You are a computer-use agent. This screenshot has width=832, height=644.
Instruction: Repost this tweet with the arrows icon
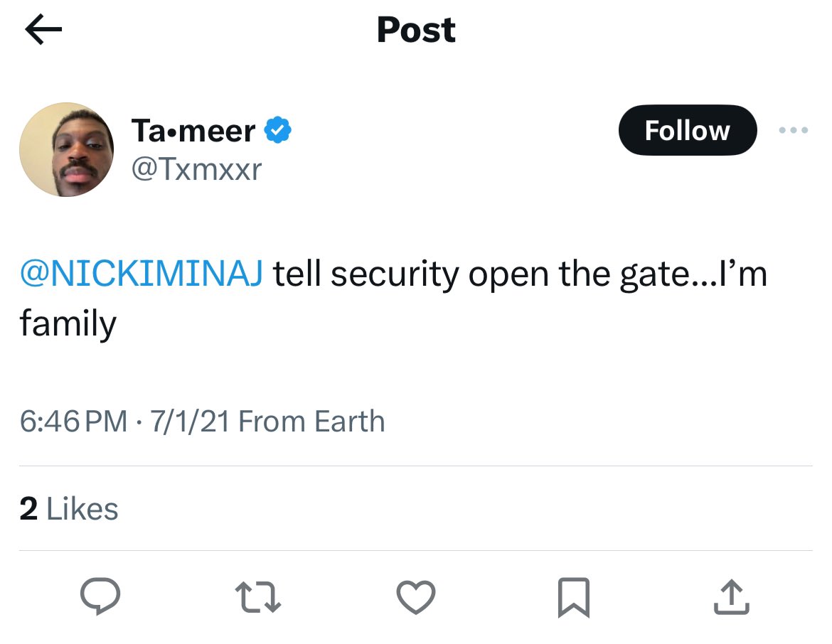pos(258,597)
